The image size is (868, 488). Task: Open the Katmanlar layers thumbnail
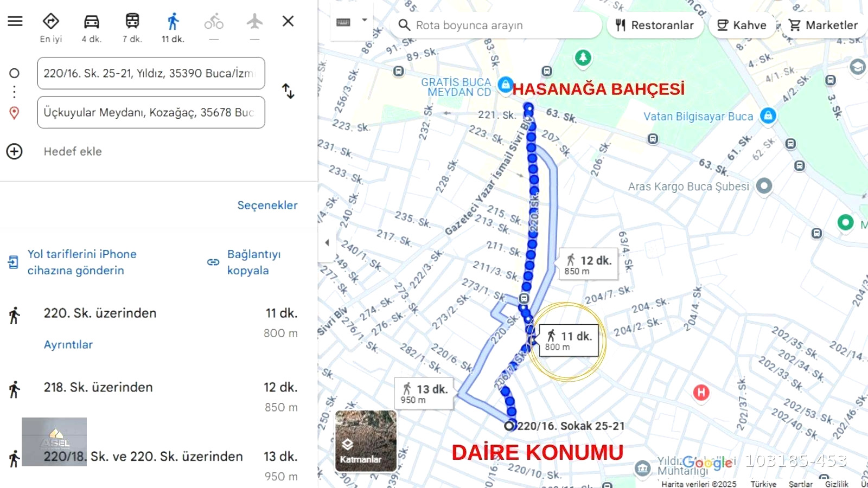pos(366,441)
